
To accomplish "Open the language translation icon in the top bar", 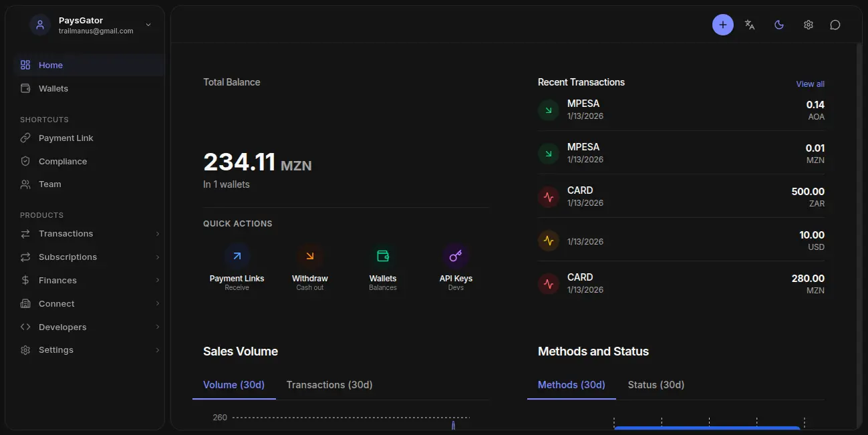I will [x=749, y=24].
